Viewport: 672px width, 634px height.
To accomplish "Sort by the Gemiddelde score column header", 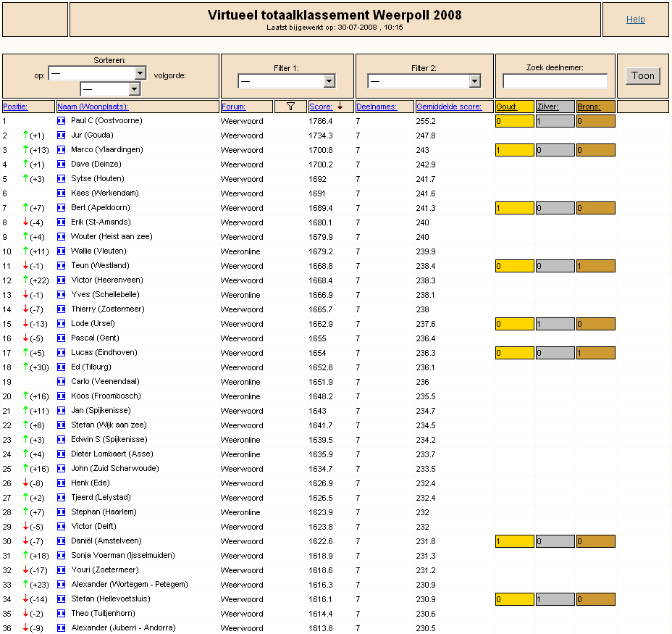I will [449, 107].
